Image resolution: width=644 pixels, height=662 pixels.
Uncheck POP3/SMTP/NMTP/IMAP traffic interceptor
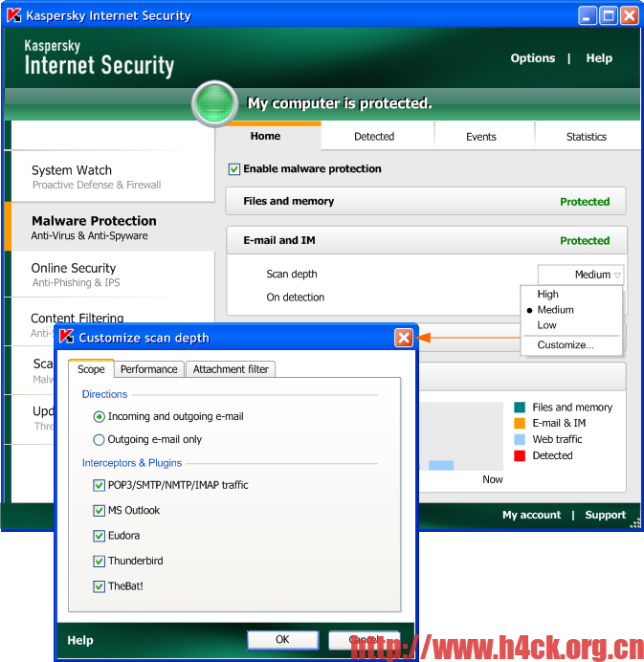tap(99, 485)
